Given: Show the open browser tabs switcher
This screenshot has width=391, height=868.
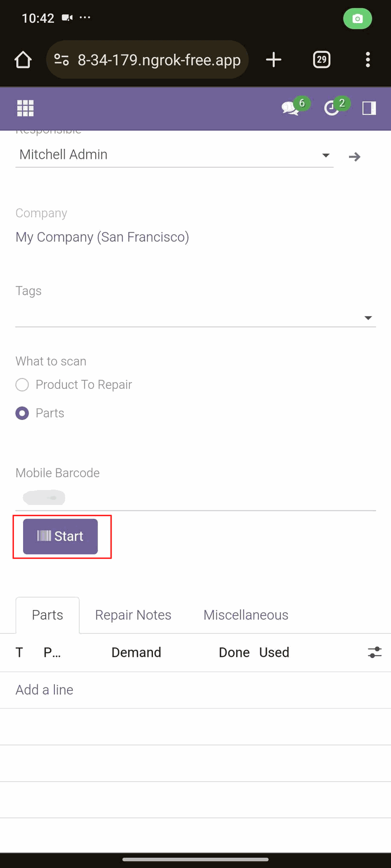Looking at the screenshot, I should 322,60.
